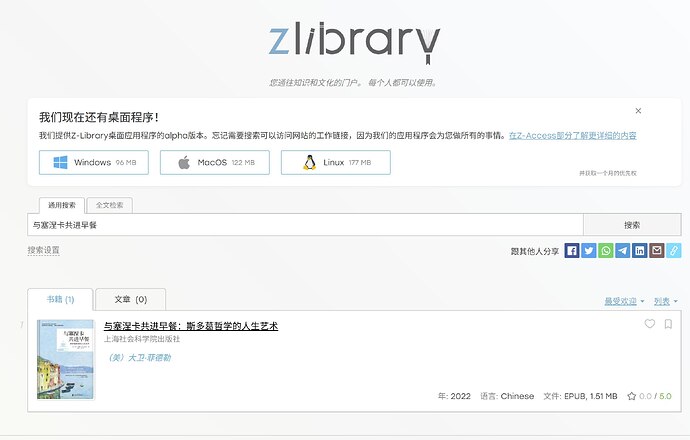Share via WhatsApp
The width and height of the screenshot is (690, 440).
pyautogui.click(x=606, y=251)
